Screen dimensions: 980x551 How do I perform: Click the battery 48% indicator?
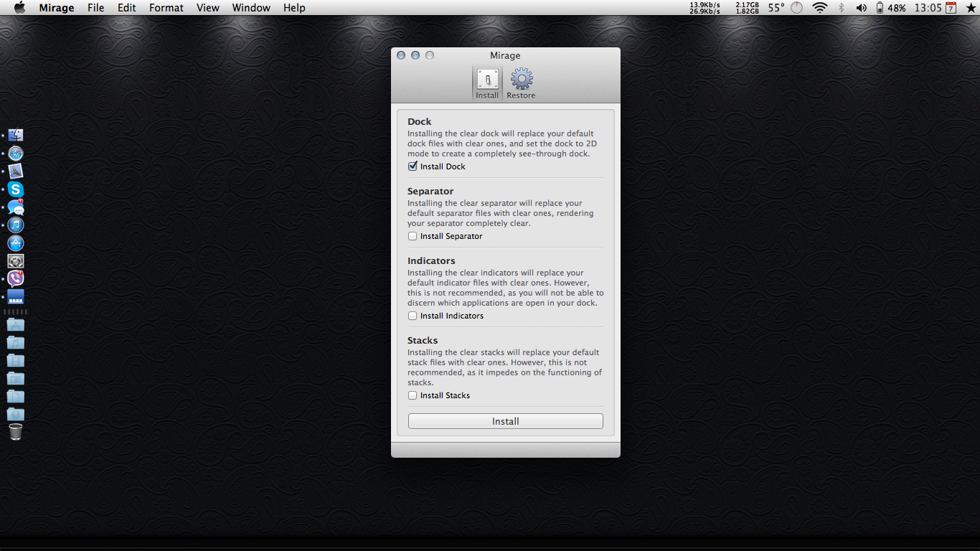tap(890, 8)
